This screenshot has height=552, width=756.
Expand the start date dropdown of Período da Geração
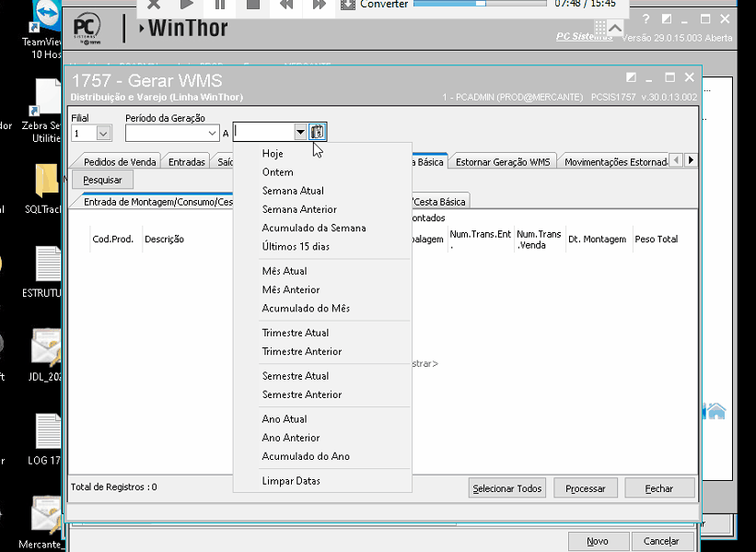(x=212, y=134)
